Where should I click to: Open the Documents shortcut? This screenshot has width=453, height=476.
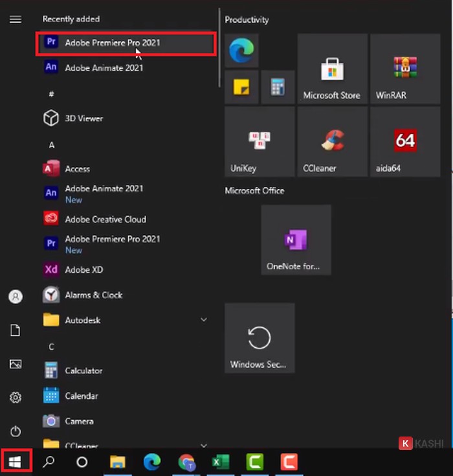(16, 330)
